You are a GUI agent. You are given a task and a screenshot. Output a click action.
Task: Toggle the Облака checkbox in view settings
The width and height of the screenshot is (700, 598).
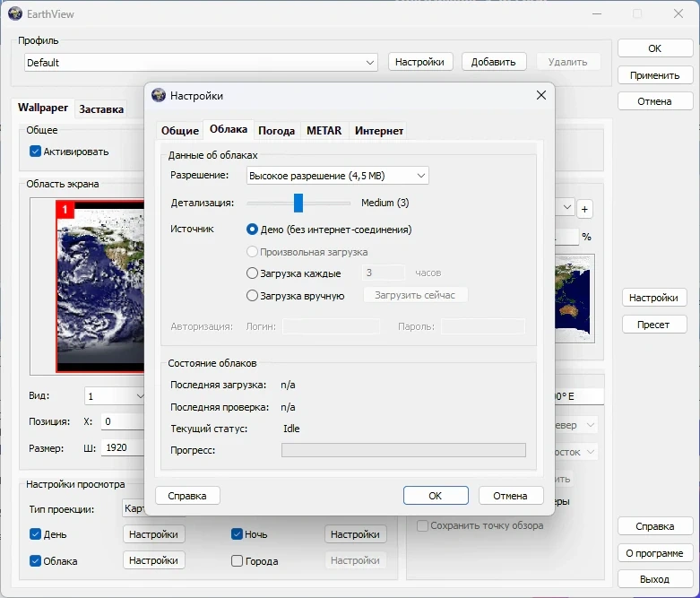(x=35, y=561)
